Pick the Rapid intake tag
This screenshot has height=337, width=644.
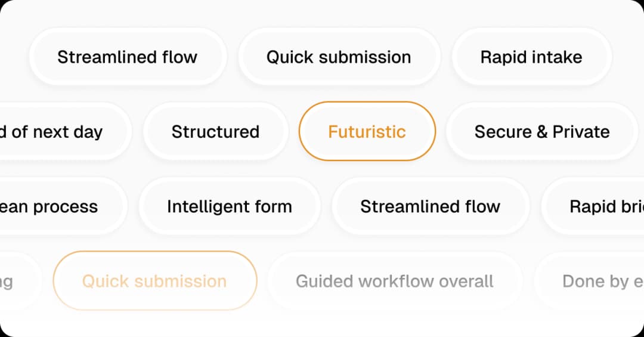531,57
